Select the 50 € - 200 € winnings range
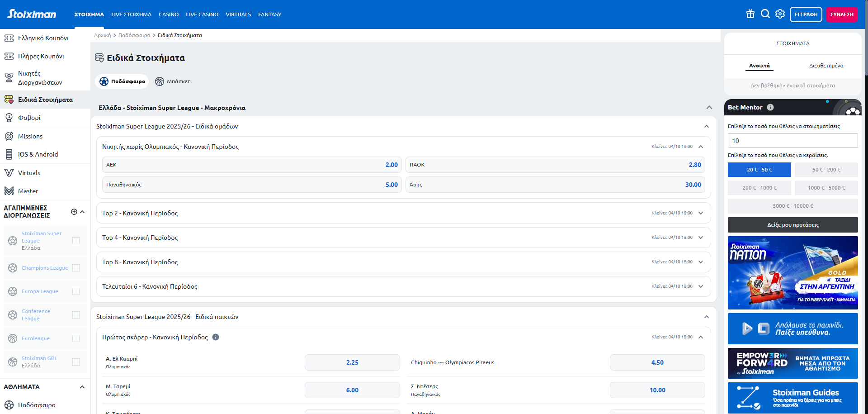Viewport: 868px width, 414px height. (x=826, y=170)
